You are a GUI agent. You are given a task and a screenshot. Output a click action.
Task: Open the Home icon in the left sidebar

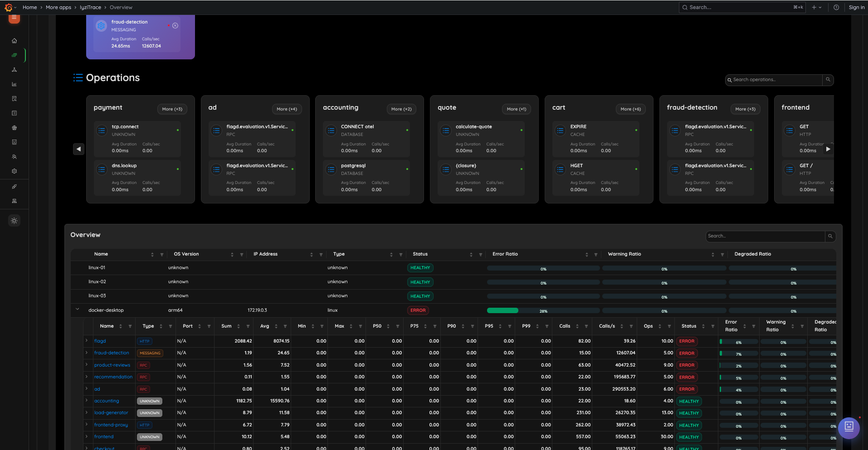click(x=14, y=40)
